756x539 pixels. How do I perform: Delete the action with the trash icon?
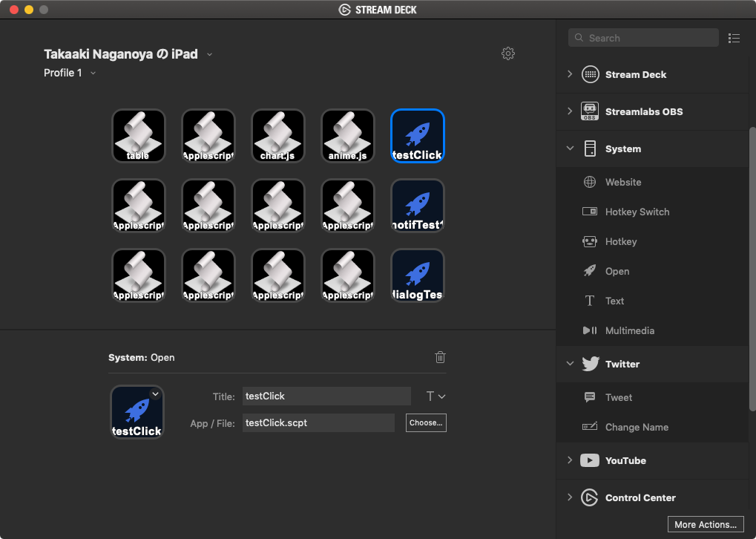(440, 357)
